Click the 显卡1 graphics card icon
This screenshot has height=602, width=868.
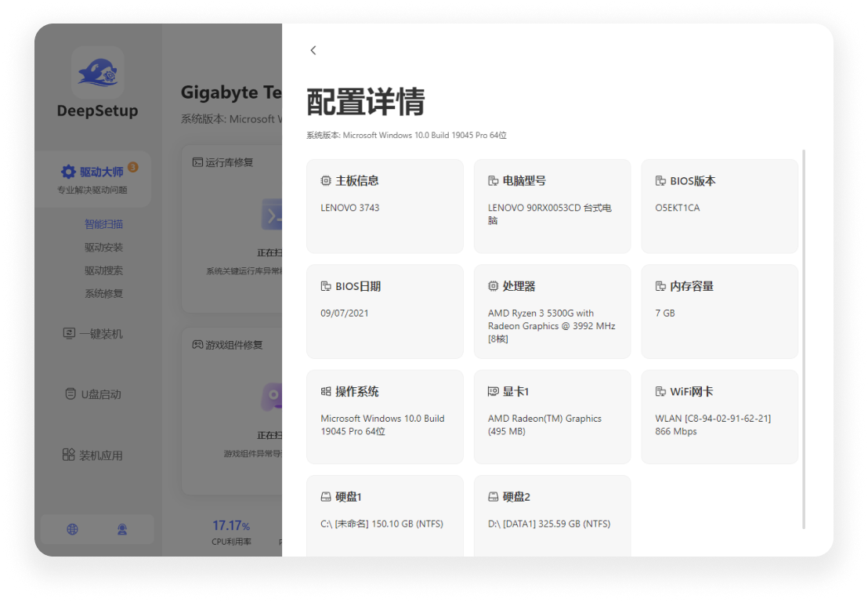pyautogui.click(x=493, y=391)
